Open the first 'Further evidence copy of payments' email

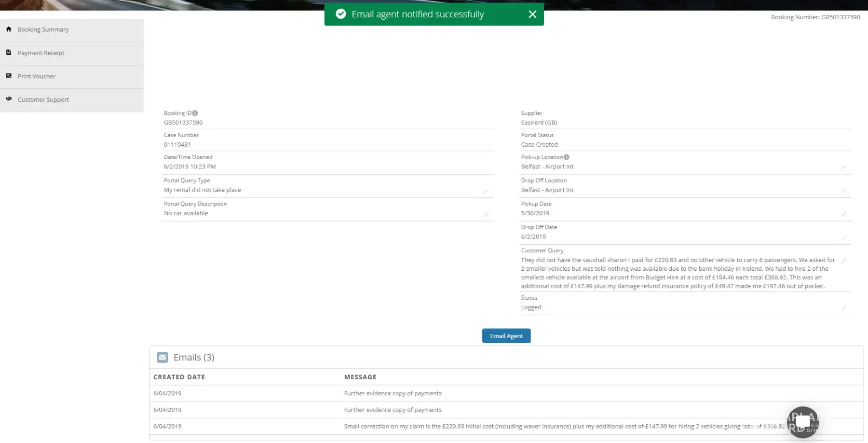click(393, 393)
